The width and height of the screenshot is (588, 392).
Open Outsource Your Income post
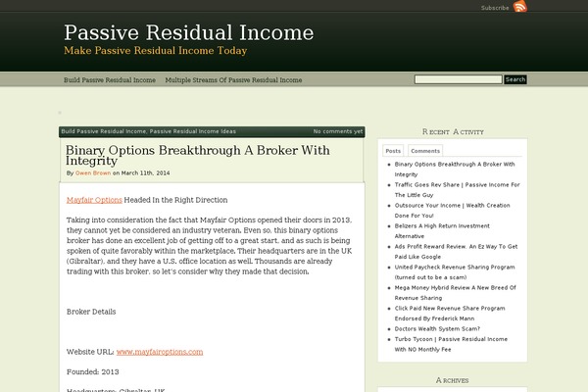[x=452, y=211]
